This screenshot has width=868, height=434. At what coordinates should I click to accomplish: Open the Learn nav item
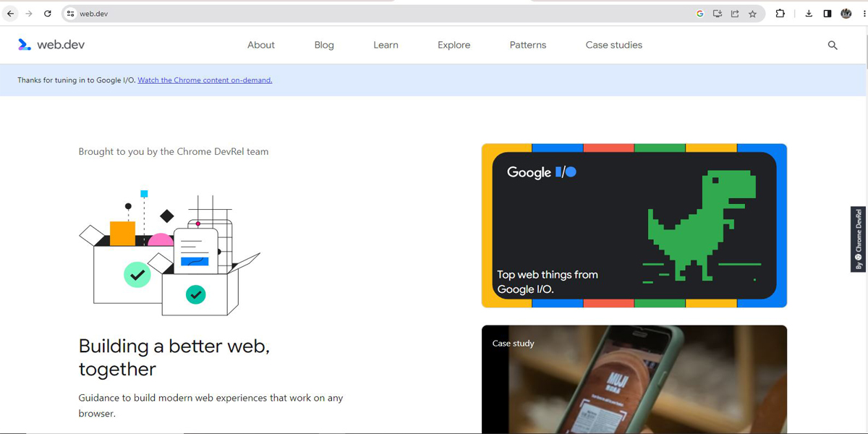pos(386,45)
